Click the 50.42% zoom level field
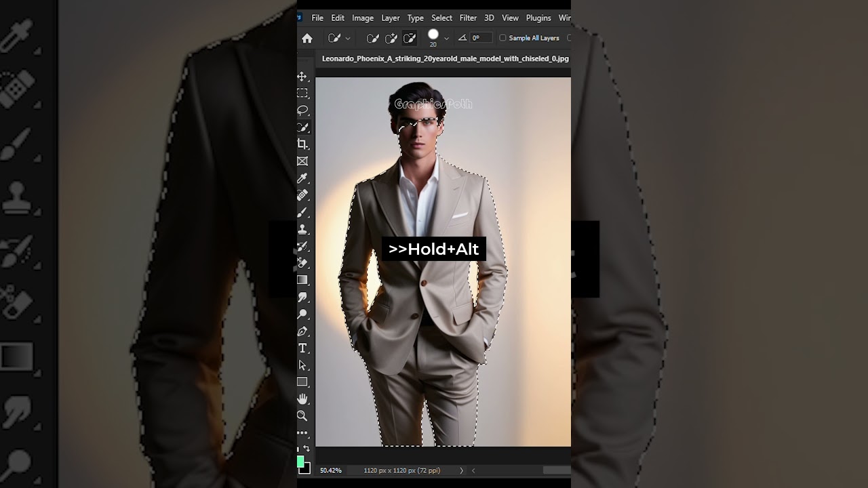 coord(331,470)
